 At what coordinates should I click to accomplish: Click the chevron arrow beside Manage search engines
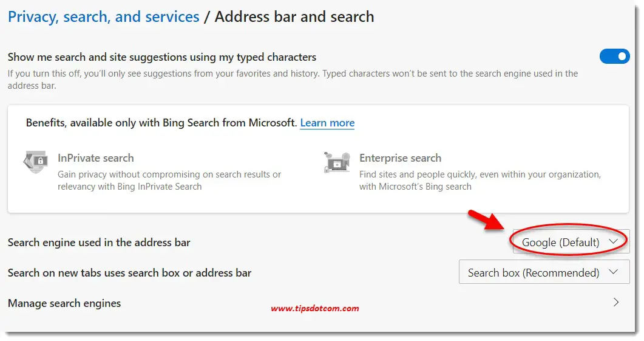[x=615, y=303]
